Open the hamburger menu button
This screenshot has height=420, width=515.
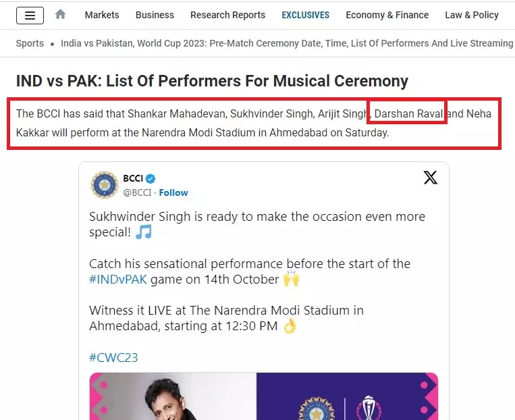(x=30, y=16)
